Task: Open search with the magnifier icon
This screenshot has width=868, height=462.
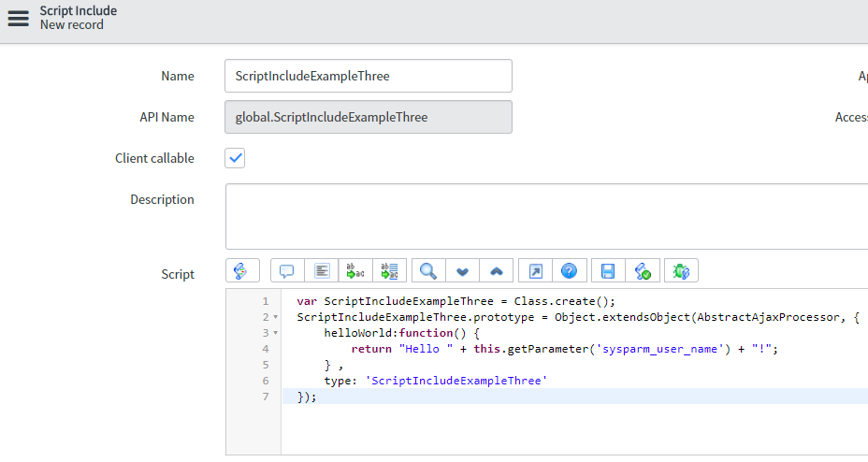Action: click(x=428, y=271)
